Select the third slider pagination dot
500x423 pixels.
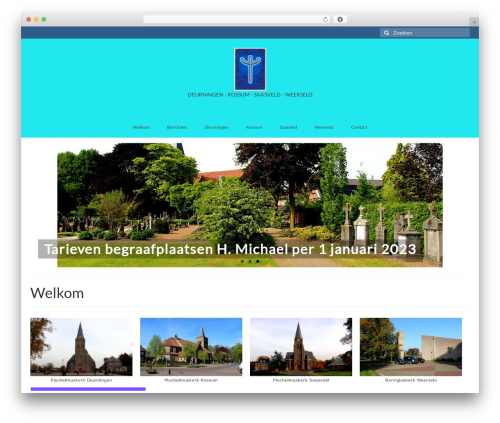[258, 261]
